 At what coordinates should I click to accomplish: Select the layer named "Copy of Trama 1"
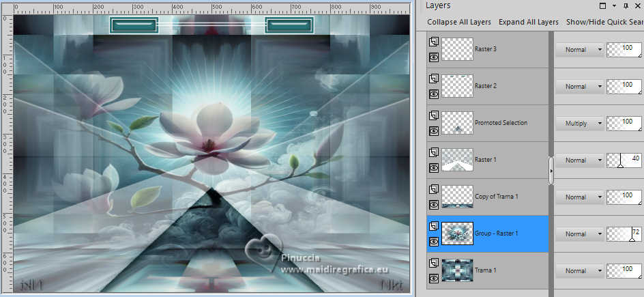coord(497,197)
